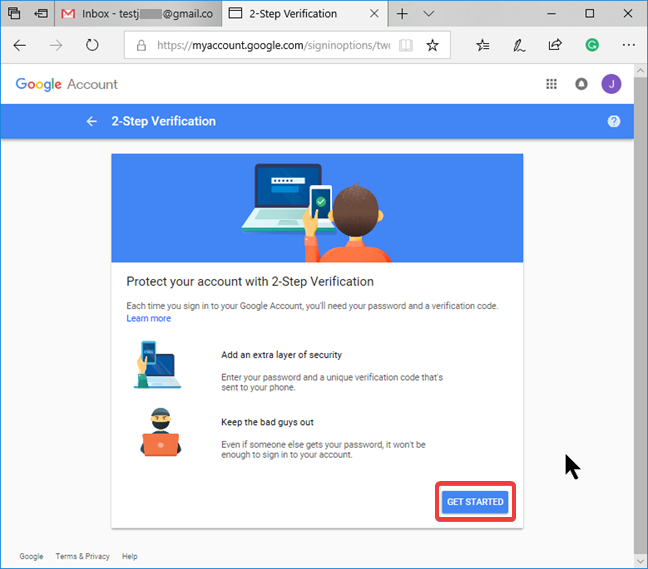Click the 'Protect your account with 2-Step Verification' title
648x569 pixels.
click(250, 282)
